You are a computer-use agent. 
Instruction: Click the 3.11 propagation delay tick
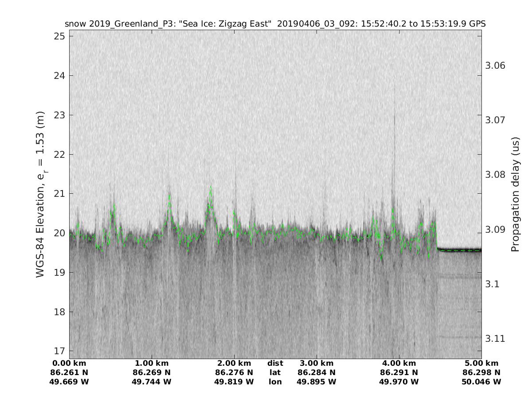[x=495, y=338]
